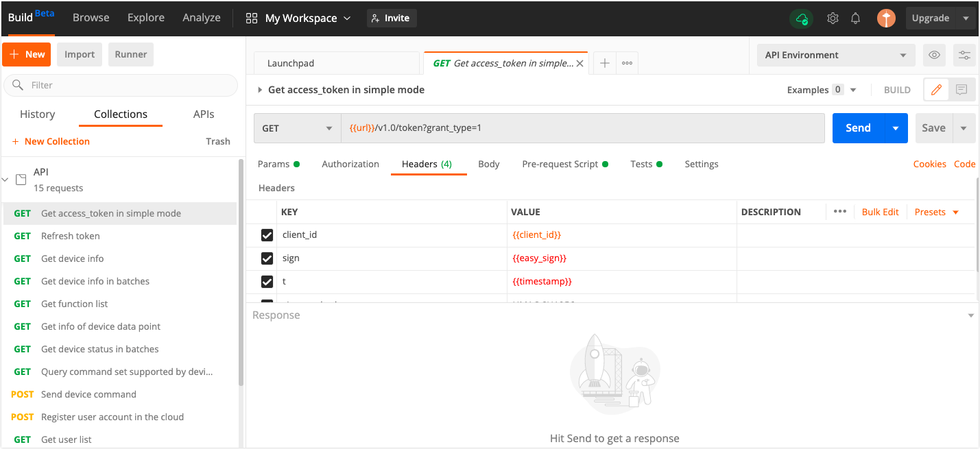
Task: Open the My Workspace dropdown
Action: (x=308, y=19)
